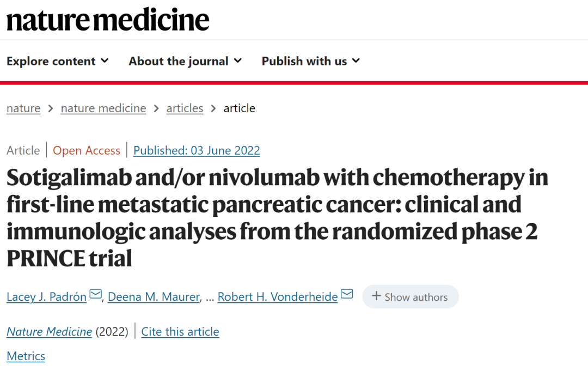View Robert H. Vonderheide author profile
The width and height of the screenshot is (588, 371).
click(277, 297)
